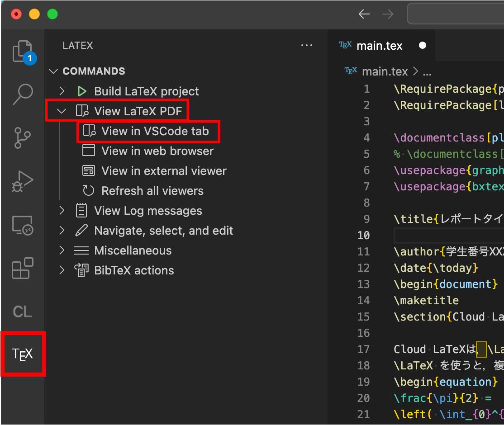Select the Search icon
The image size is (504, 425).
pyautogui.click(x=23, y=94)
